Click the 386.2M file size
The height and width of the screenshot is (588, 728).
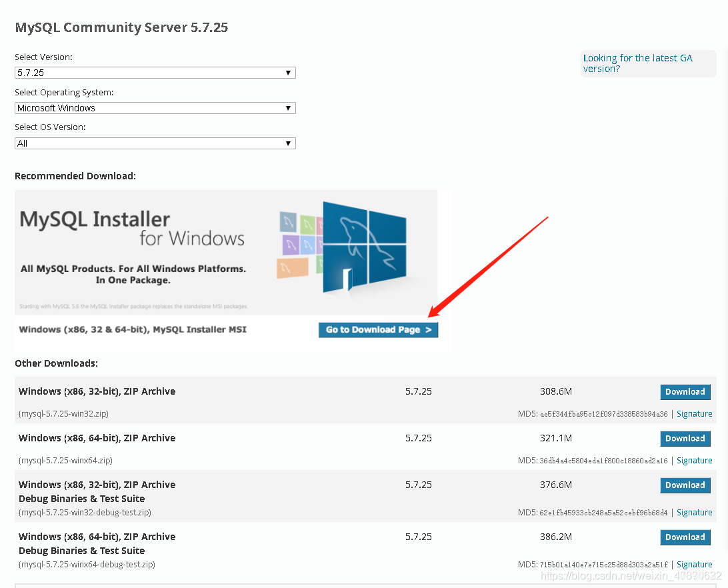556,537
